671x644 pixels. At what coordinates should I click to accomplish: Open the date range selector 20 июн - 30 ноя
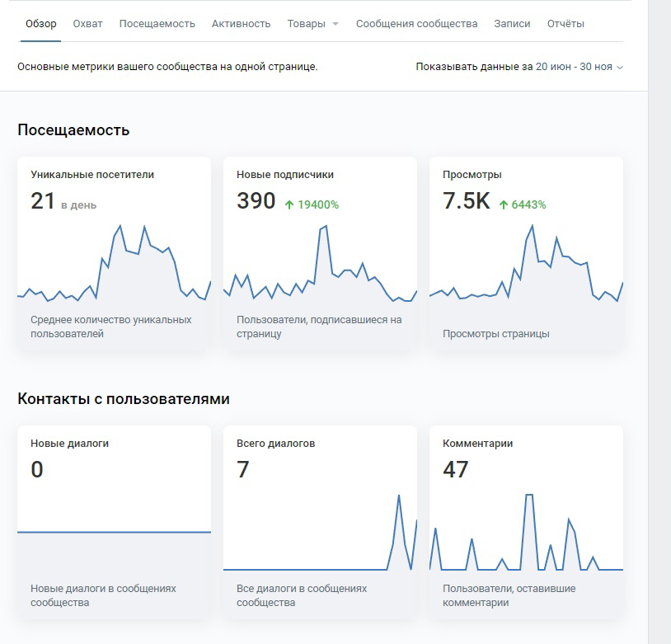[x=574, y=67]
